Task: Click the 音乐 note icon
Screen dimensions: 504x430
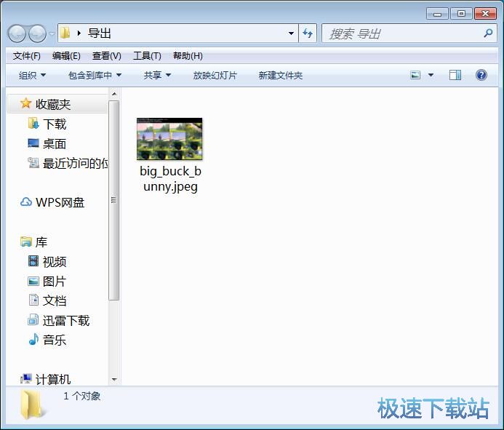Action: 33,339
